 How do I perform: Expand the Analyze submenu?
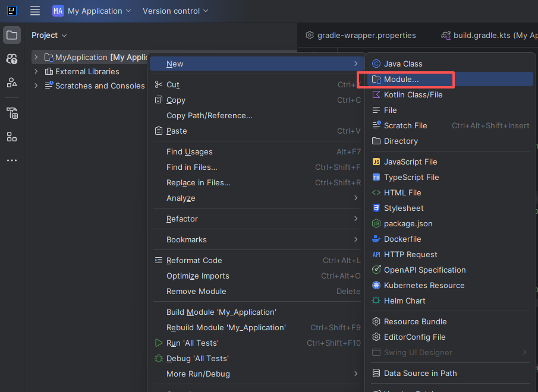[x=257, y=198]
